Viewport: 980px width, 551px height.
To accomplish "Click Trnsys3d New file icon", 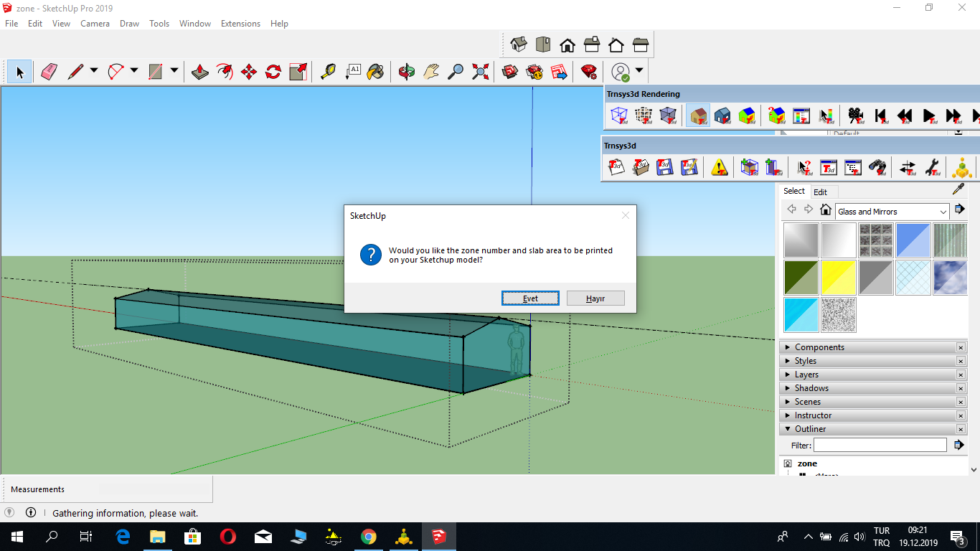I will click(616, 168).
